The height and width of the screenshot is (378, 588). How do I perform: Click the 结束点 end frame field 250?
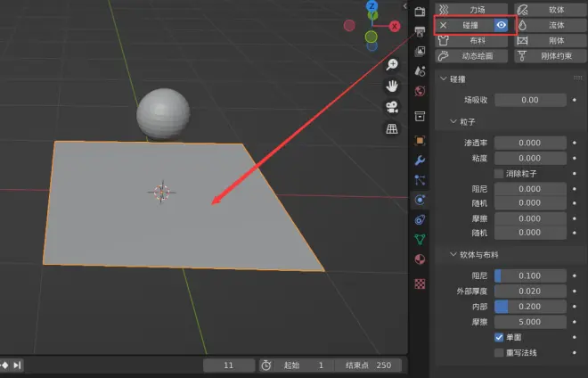click(x=368, y=366)
